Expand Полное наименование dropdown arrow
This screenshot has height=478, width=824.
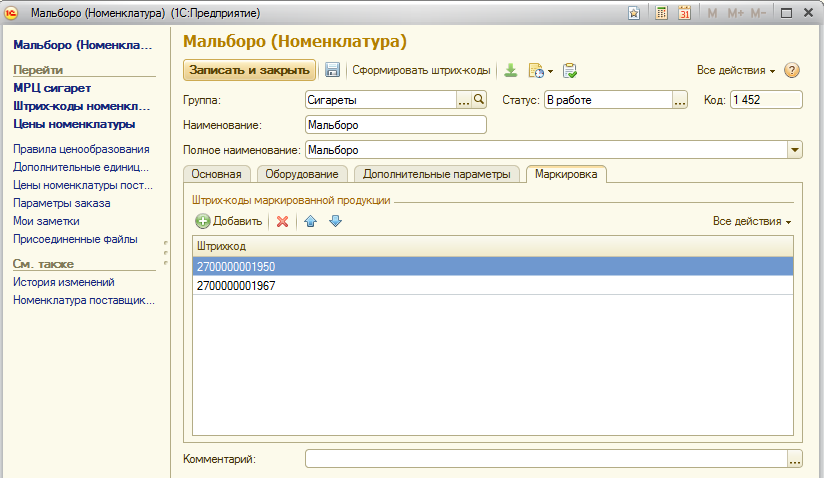coord(795,150)
